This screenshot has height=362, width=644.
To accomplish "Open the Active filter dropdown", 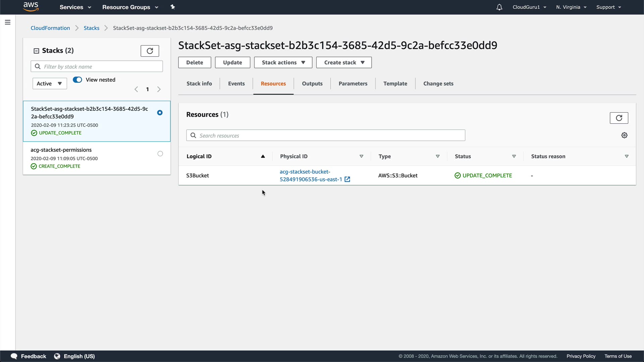I will [50, 83].
